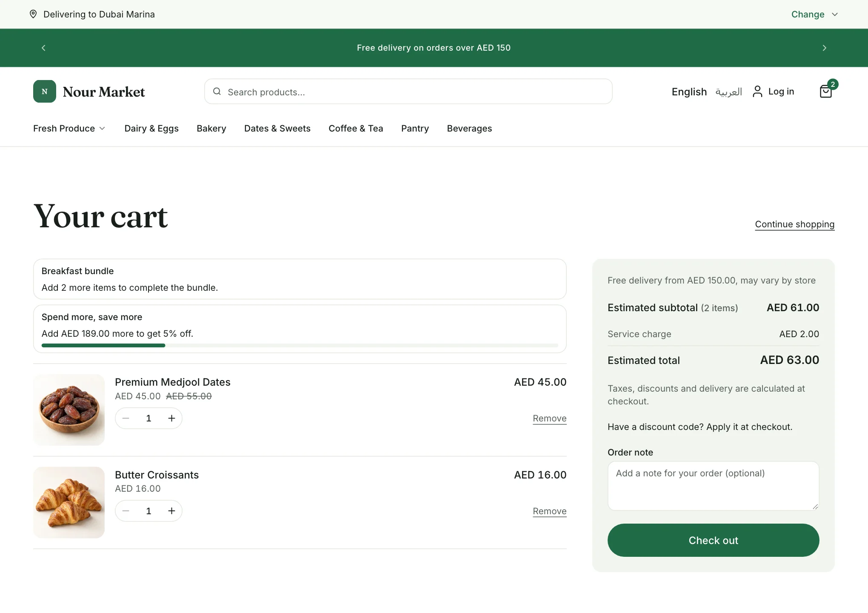The image size is (868, 613).
Task: Remove Premium Medjool Dates from cart
Action: click(550, 418)
